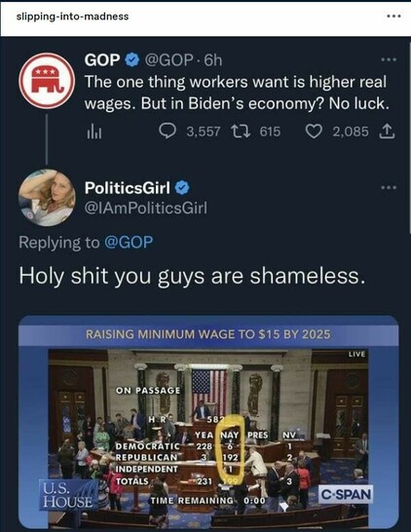This screenshot has height=532, width=411.
Task: Click the @GOP mention in Replying to
Action: [129, 243]
